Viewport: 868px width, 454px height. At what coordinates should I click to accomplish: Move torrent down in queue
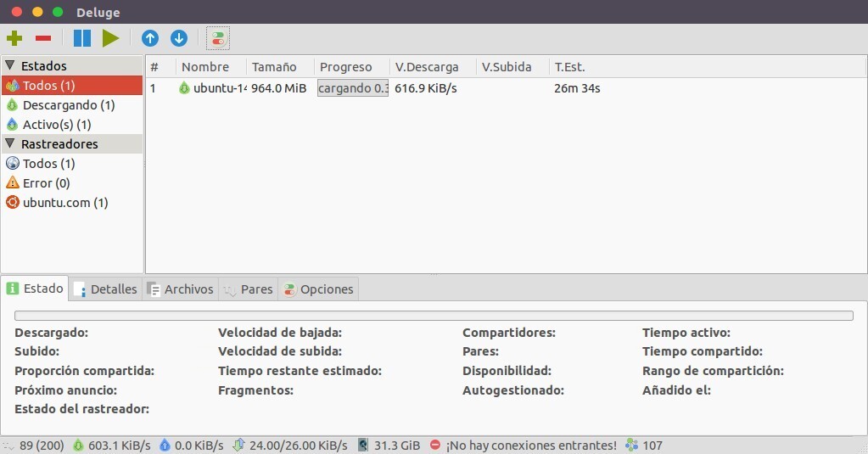(179, 38)
